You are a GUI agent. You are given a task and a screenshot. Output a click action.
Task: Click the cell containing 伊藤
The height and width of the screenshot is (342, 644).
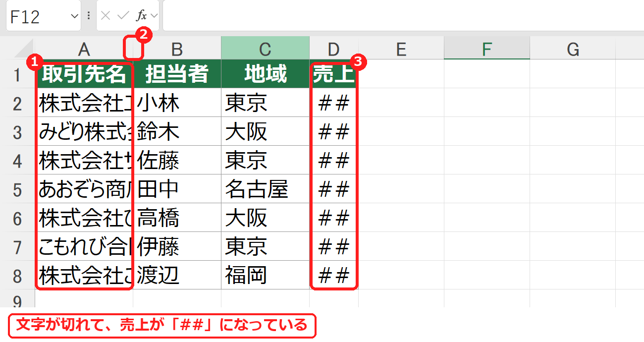[177, 246]
